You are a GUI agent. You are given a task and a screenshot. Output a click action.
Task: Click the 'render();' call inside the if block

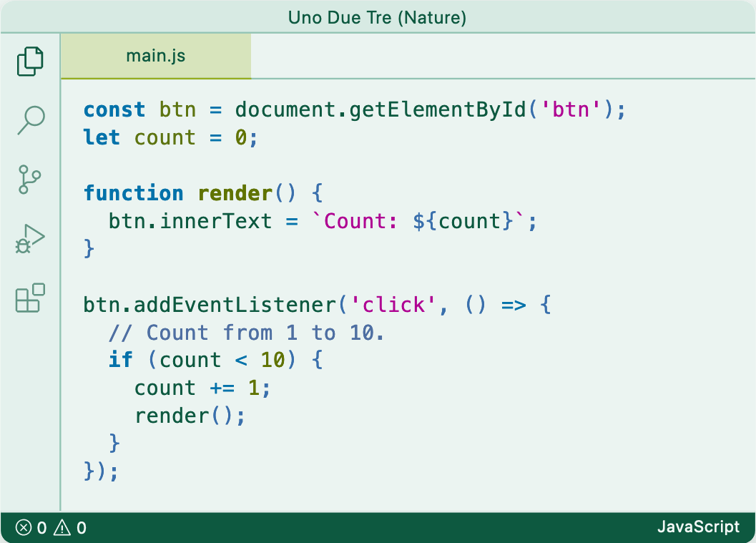tap(190, 416)
